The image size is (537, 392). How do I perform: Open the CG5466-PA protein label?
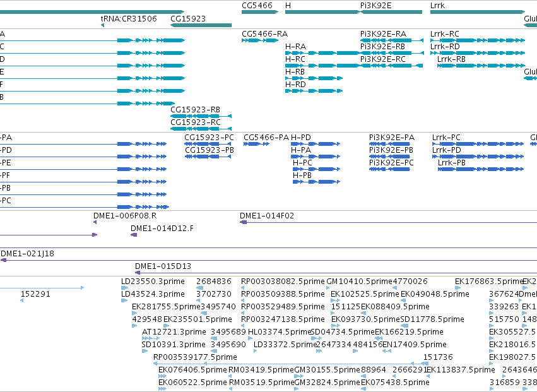pyautogui.click(x=266, y=138)
